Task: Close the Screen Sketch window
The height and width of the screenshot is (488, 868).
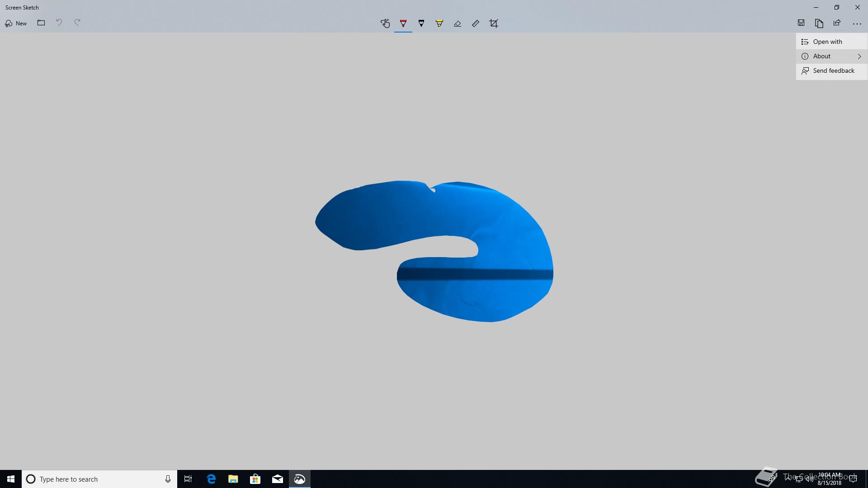Action: tap(858, 7)
